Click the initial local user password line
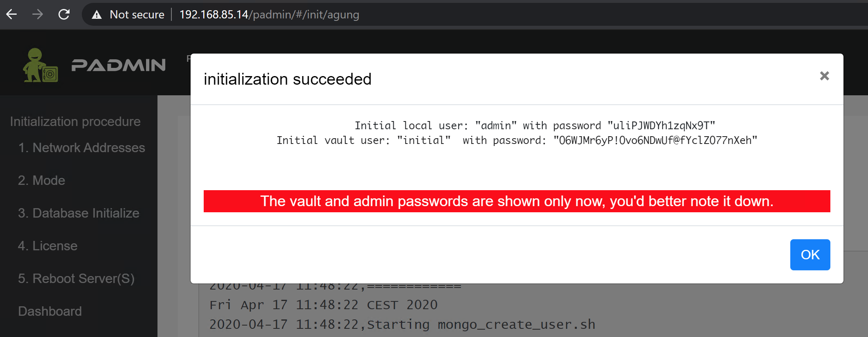 [535, 126]
